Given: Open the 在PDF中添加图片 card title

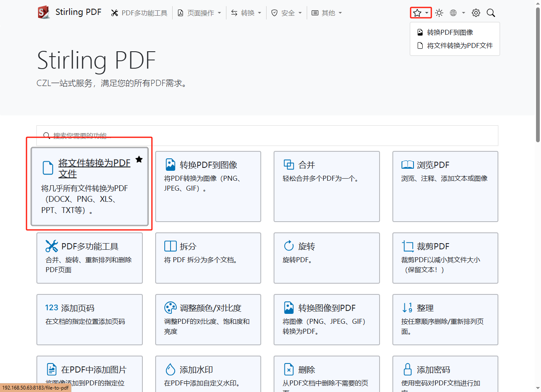Looking at the screenshot, I should (x=94, y=370).
